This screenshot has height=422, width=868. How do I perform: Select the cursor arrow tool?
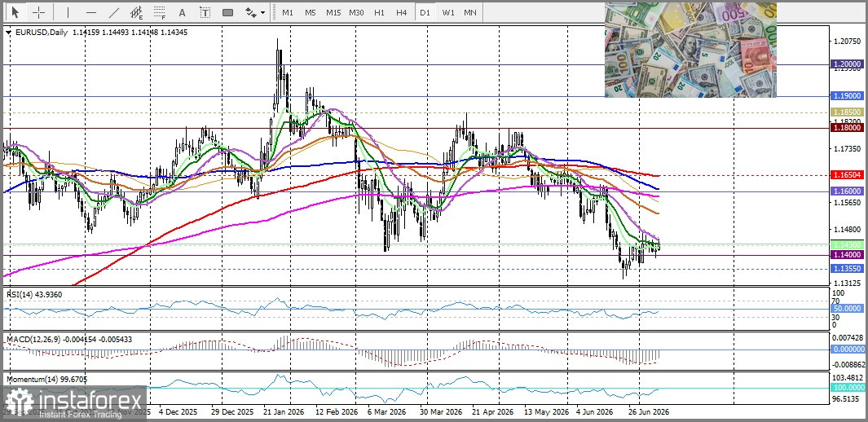[15, 12]
